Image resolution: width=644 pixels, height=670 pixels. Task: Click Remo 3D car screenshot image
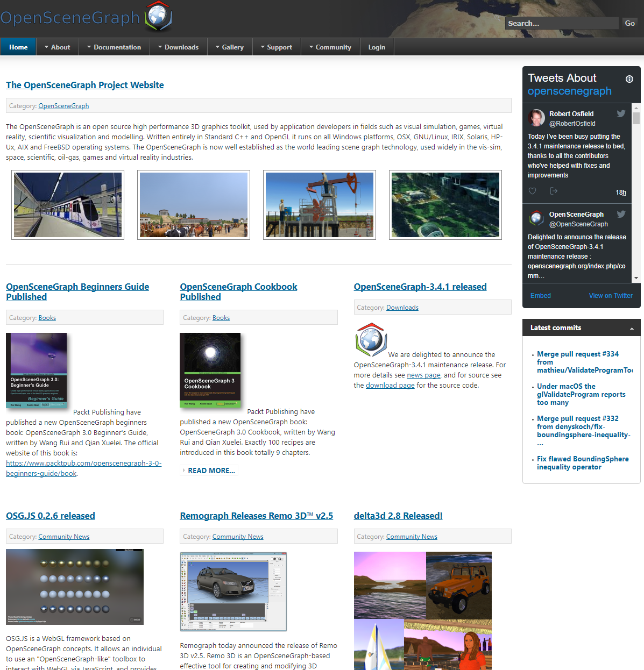tap(233, 591)
